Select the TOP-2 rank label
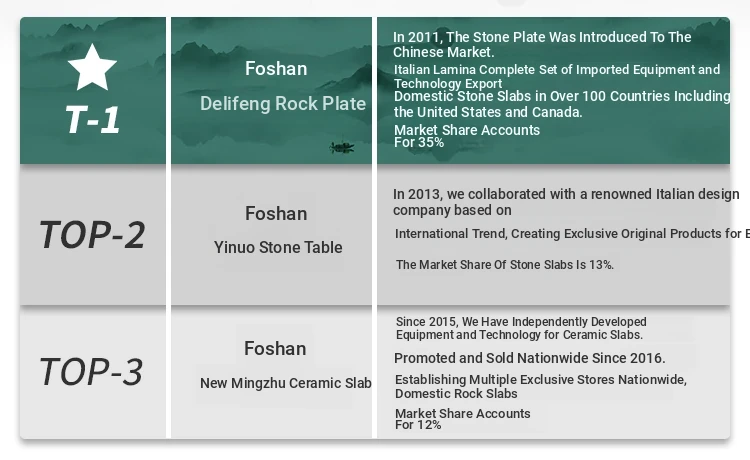Viewport: 750px width, 460px height. click(x=92, y=235)
